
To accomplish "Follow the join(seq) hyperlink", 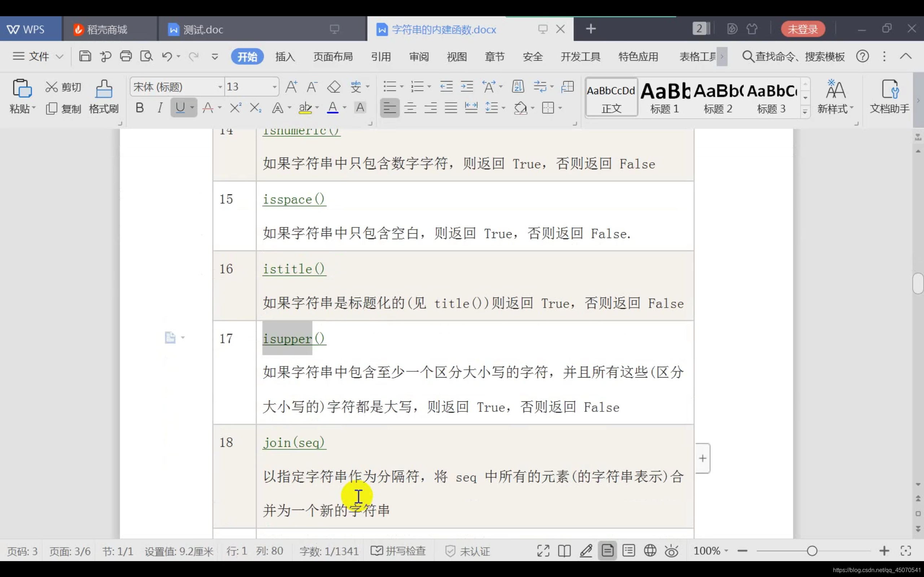I will pos(293,443).
